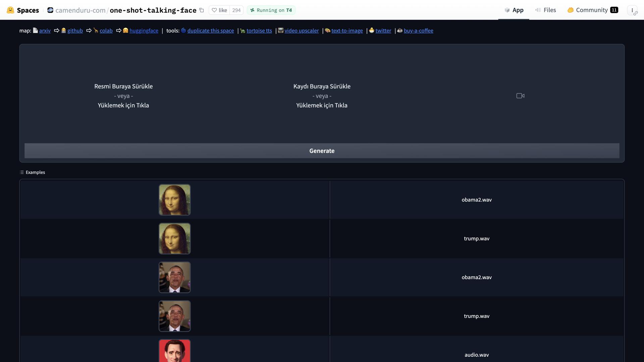Click the audio upload drop area
The width and height of the screenshot is (644, 362).
click(x=322, y=96)
